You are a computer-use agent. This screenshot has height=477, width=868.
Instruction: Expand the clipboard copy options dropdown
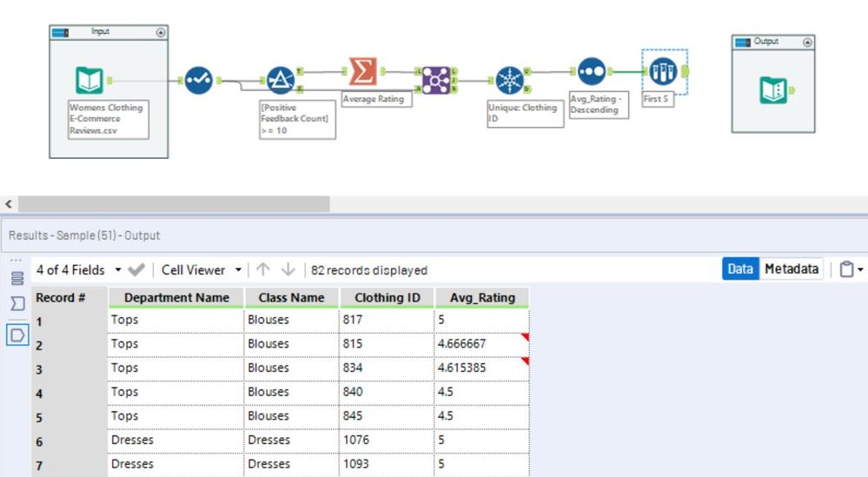pos(860,270)
